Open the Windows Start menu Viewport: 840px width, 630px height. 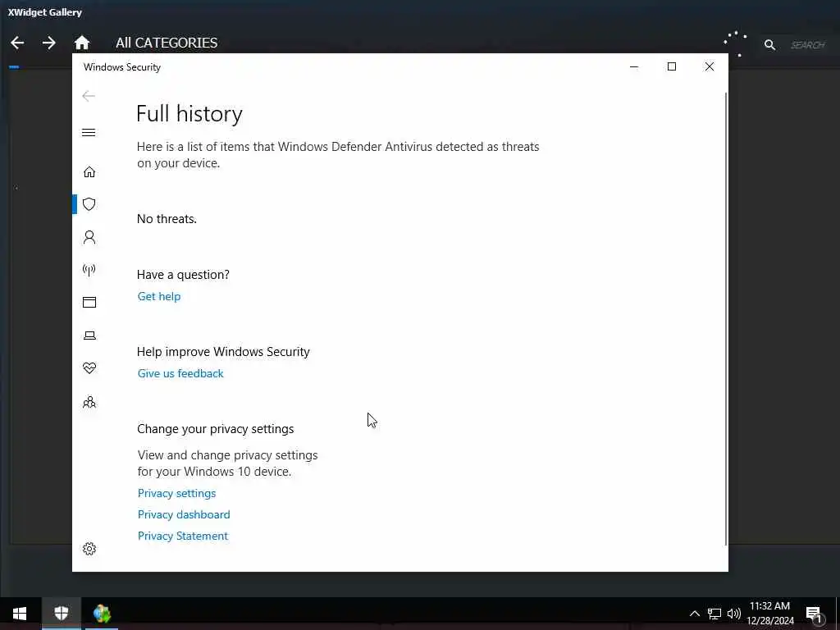point(20,614)
